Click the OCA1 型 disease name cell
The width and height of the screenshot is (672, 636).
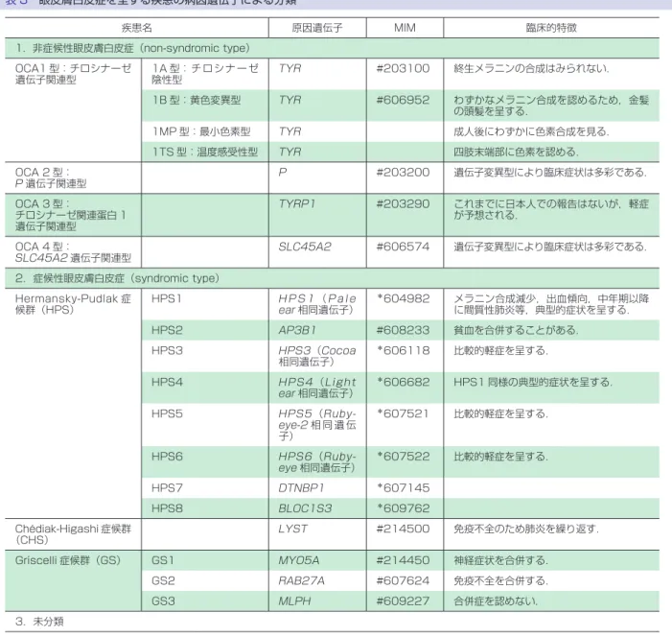click(x=73, y=110)
